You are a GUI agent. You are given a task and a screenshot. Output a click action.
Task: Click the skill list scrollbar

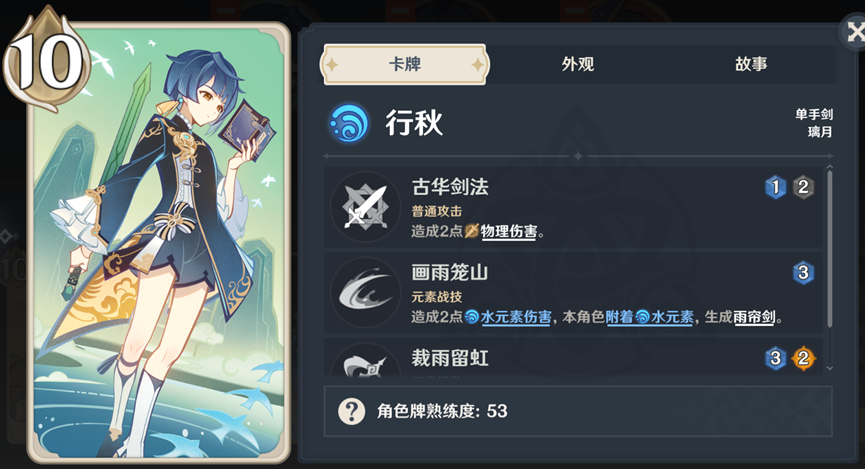tap(830, 247)
